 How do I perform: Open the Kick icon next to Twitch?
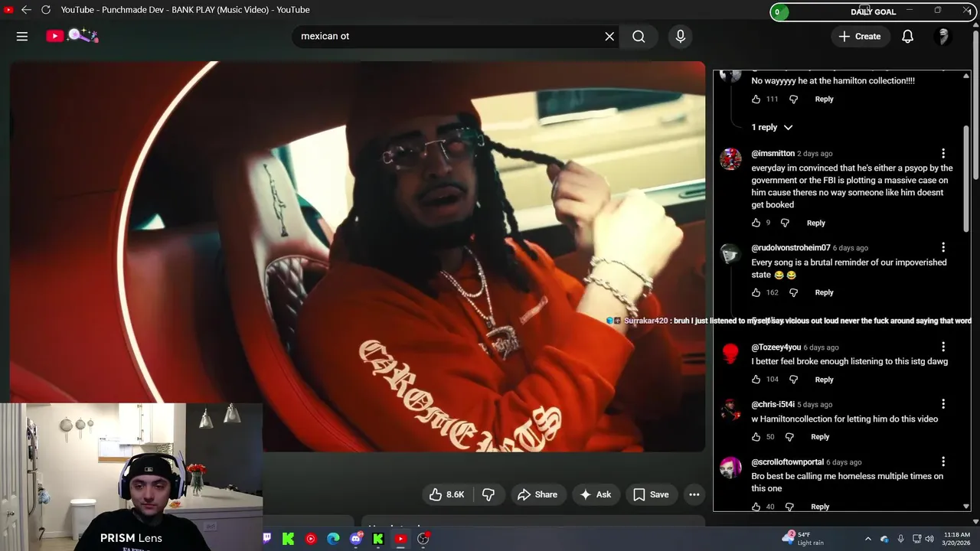tap(288, 539)
